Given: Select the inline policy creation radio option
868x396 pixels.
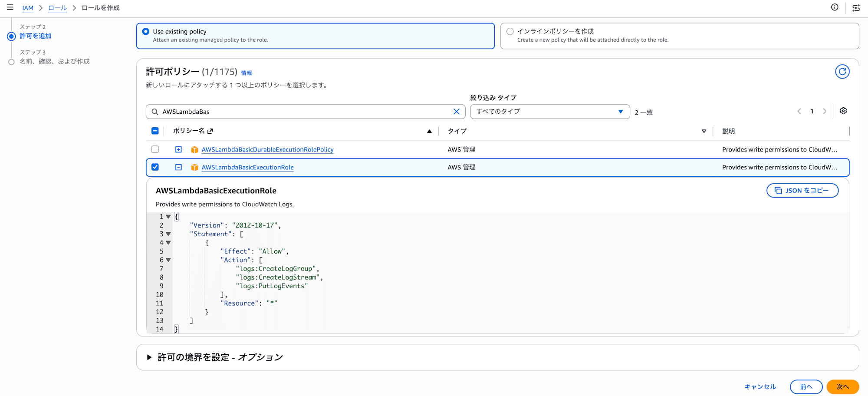Looking at the screenshot, I should 510,31.
